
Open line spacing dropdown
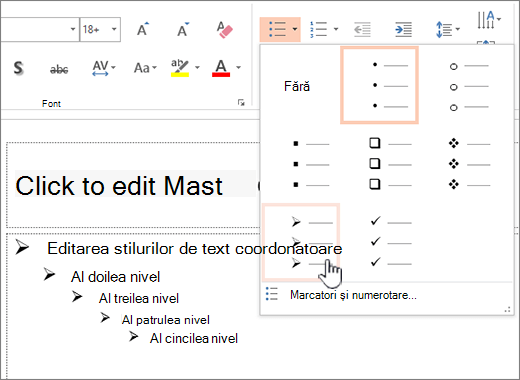click(x=447, y=29)
